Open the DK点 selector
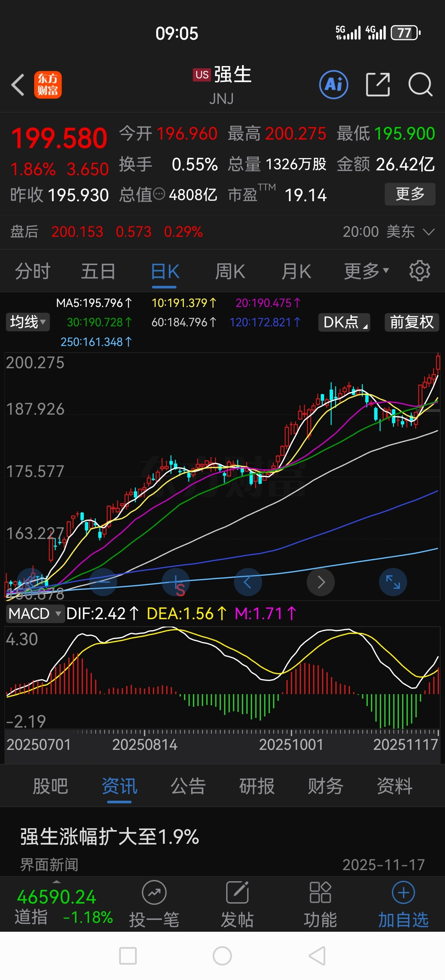This screenshot has width=445, height=980. pyautogui.click(x=344, y=322)
